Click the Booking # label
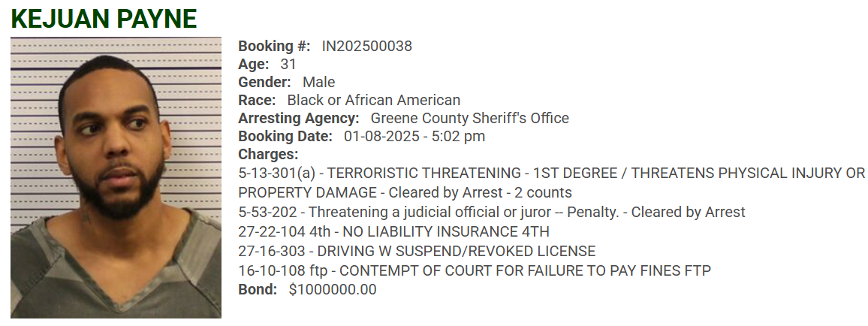Image resolution: width=868 pixels, height=326 pixels. (274, 47)
